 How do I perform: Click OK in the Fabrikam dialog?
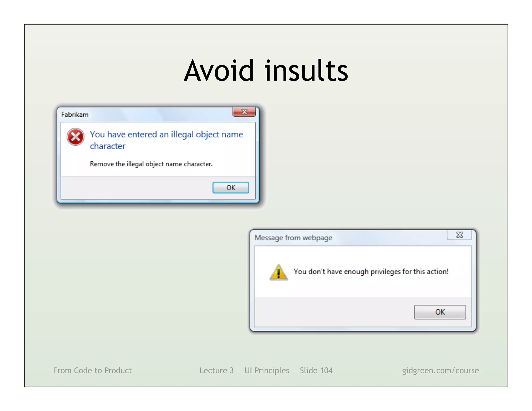coord(231,188)
